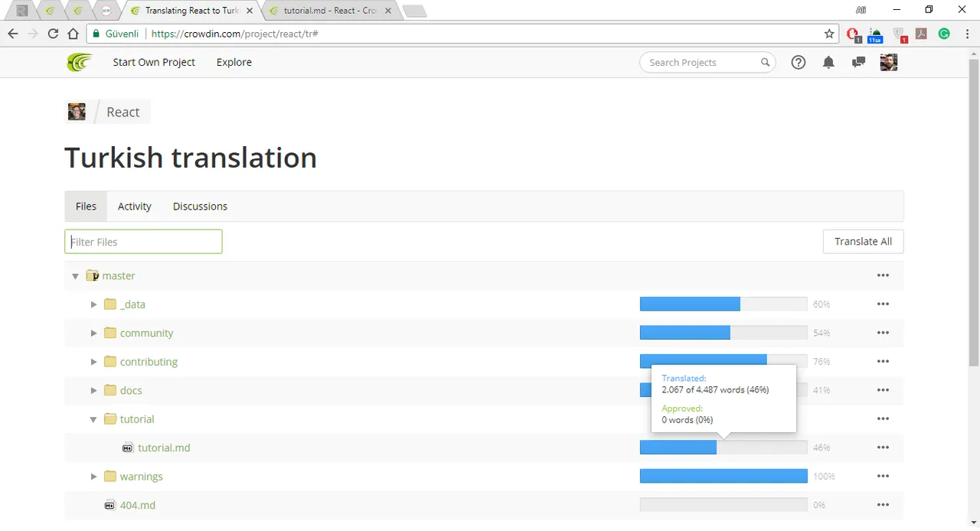Open options menu for warnings folder
Image resolution: width=980 pixels, height=531 pixels.
coord(883,477)
